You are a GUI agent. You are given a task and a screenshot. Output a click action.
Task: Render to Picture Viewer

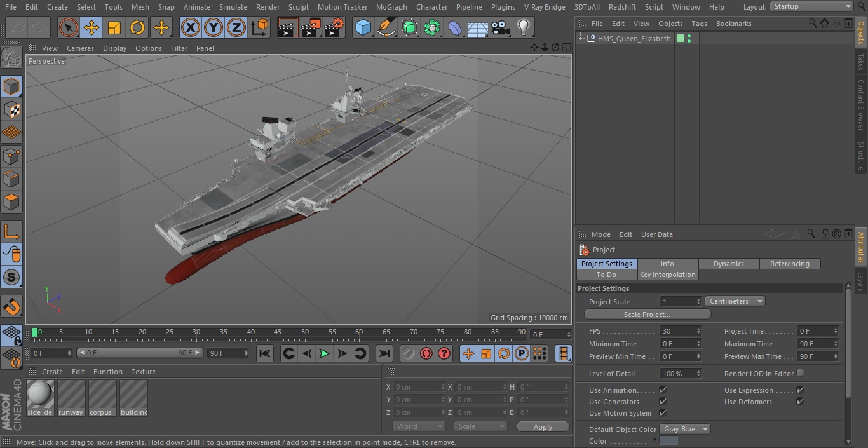pyautogui.click(x=311, y=28)
